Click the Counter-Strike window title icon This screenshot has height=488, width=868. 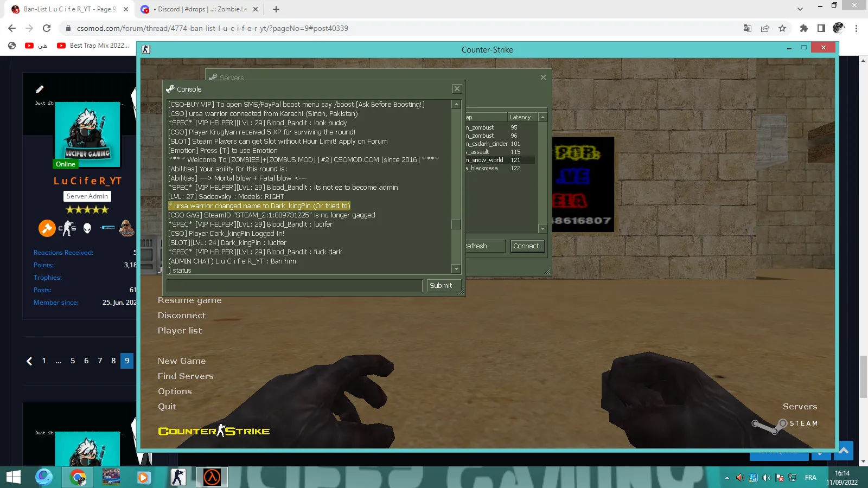pos(146,49)
